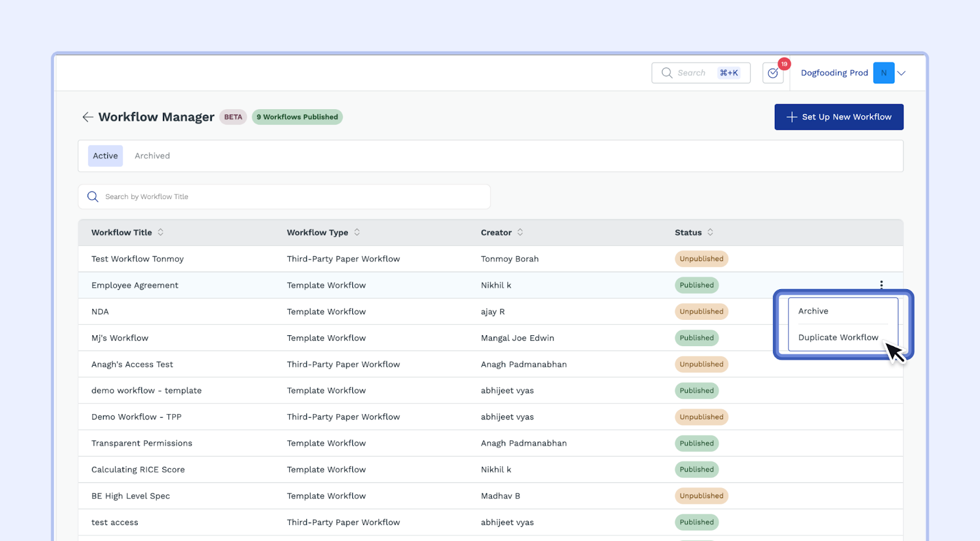This screenshot has width=980, height=541.
Task: Click the back arrow beside Workflow Manager
Action: (88, 117)
